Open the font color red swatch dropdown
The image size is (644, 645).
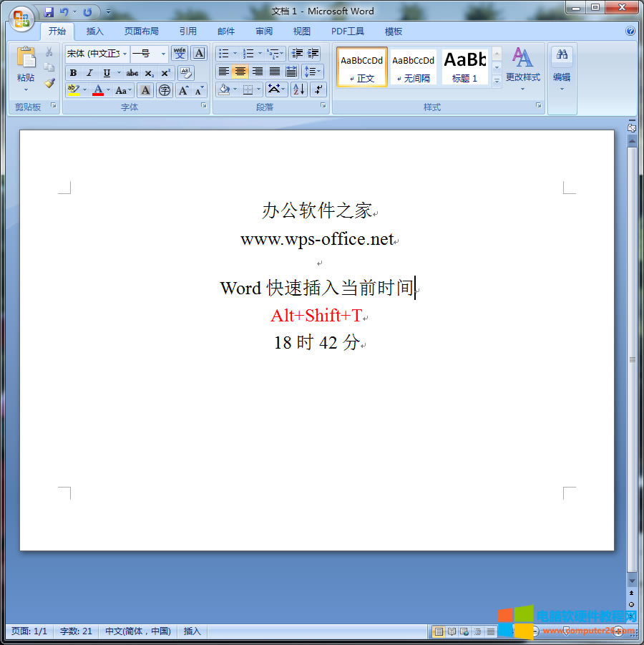pos(108,89)
